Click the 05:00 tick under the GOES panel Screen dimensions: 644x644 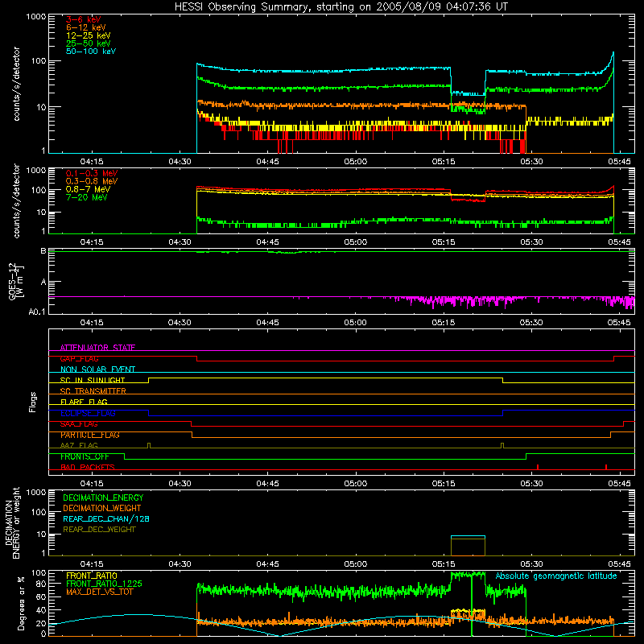point(355,323)
